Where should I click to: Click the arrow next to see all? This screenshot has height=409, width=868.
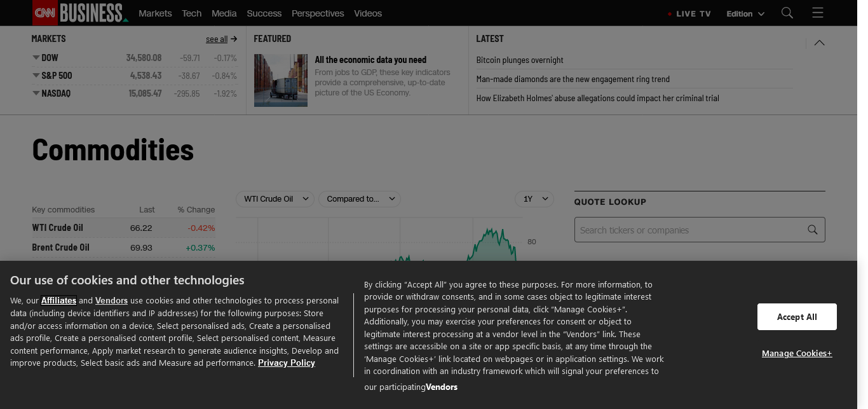234,39
